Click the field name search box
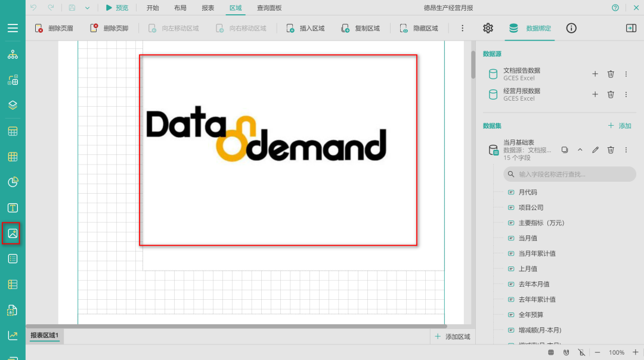 click(569, 174)
